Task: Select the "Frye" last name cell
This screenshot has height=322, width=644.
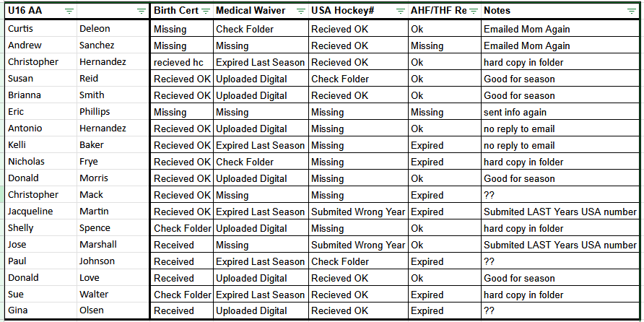Action: coord(113,162)
